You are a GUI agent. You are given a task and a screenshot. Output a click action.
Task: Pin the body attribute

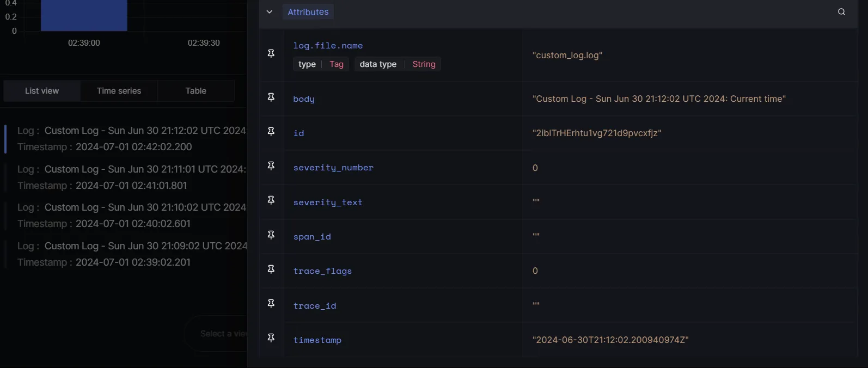[x=271, y=97]
